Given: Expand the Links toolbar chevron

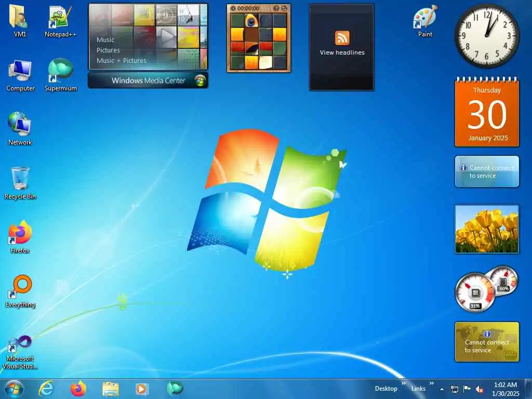Looking at the screenshot, I should click(431, 383).
